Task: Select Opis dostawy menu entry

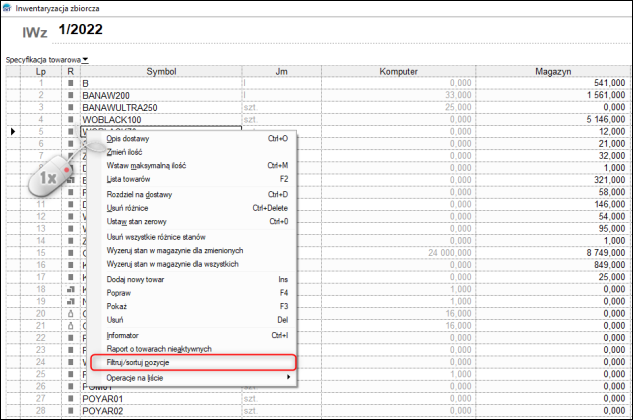Action: [126, 138]
